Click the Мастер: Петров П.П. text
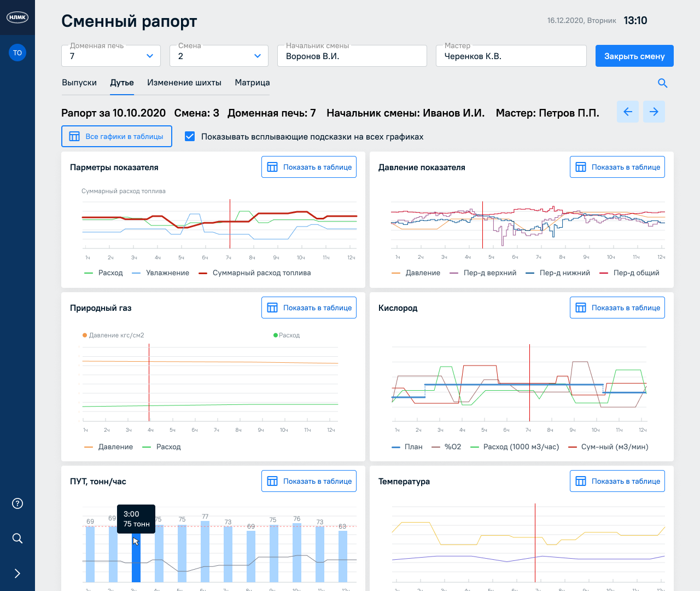 tap(547, 113)
